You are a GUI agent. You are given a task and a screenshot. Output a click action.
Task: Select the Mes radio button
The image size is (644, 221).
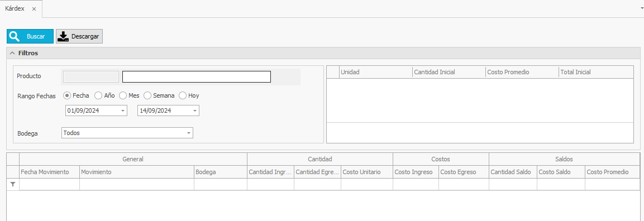click(123, 95)
